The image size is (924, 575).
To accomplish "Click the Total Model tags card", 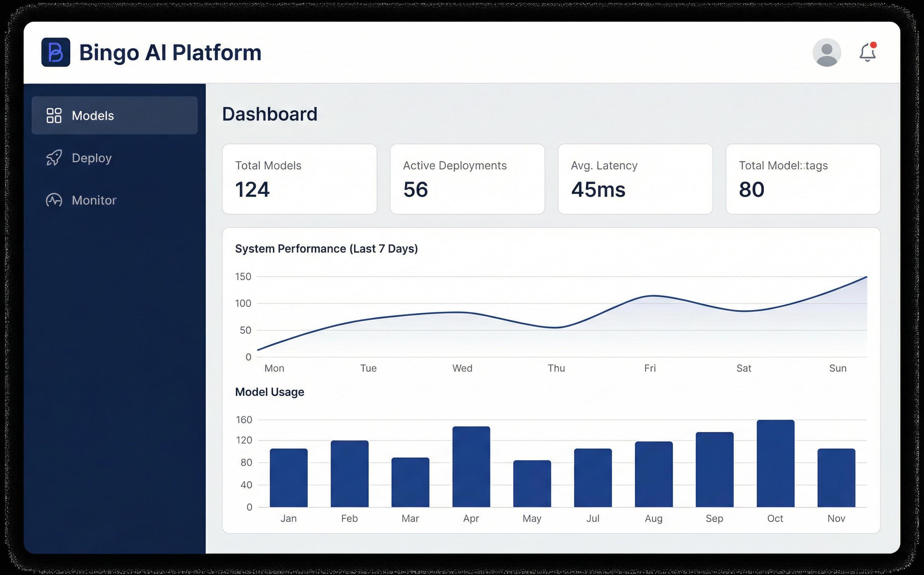I will 803,179.
